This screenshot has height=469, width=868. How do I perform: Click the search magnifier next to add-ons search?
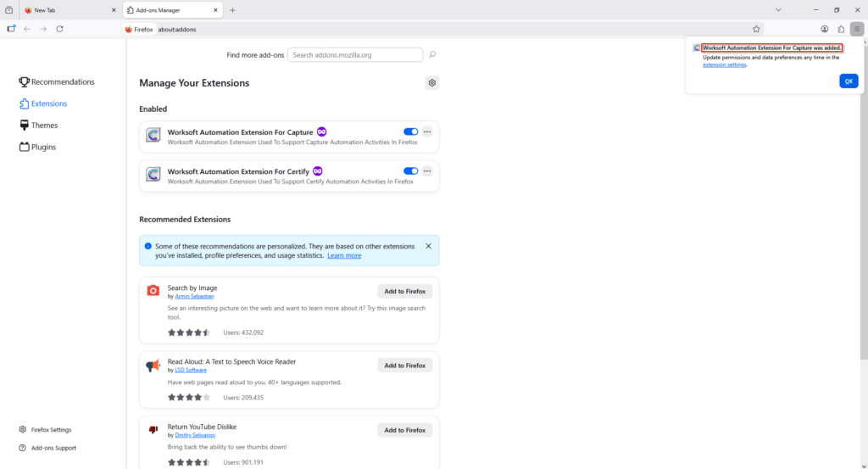click(432, 54)
